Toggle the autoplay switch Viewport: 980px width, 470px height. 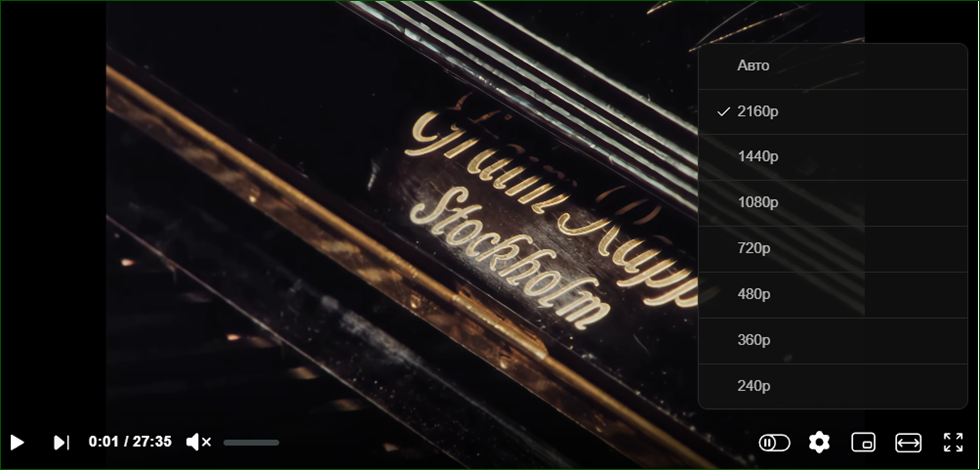point(774,442)
